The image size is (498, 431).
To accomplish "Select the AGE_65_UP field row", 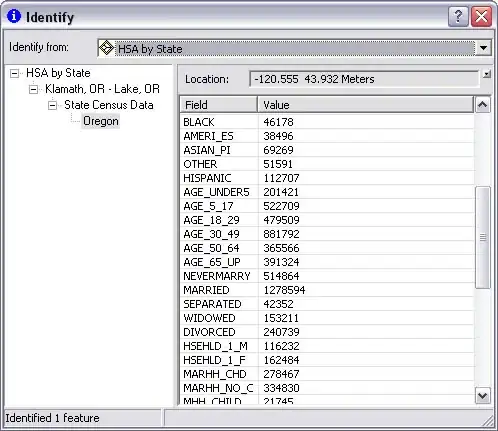I will [327, 262].
